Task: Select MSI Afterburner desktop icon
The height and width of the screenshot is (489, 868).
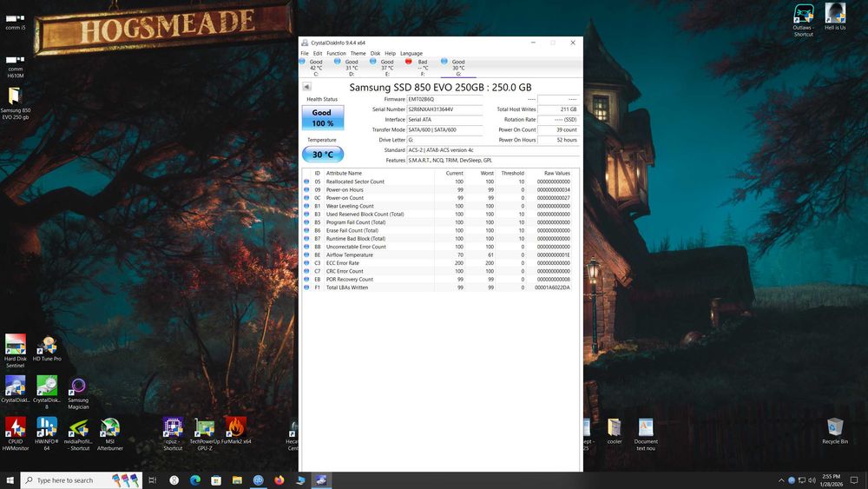Action: pyautogui.click(x=109, y=433)
